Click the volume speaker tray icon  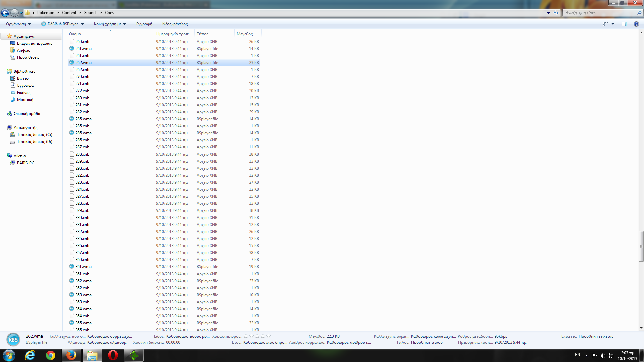[x=603, y=355]
